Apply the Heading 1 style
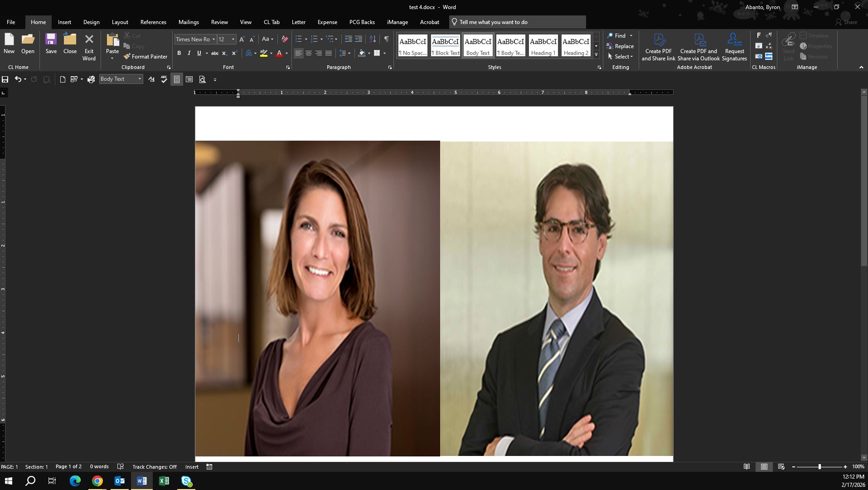Viewport: 868px width, 490px height. (543, 46)
